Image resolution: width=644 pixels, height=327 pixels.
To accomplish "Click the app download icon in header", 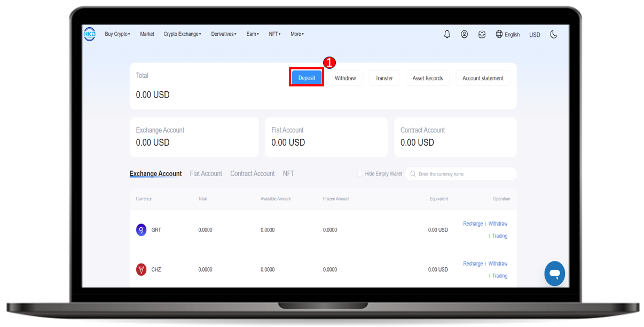I will tap(482, 34).
